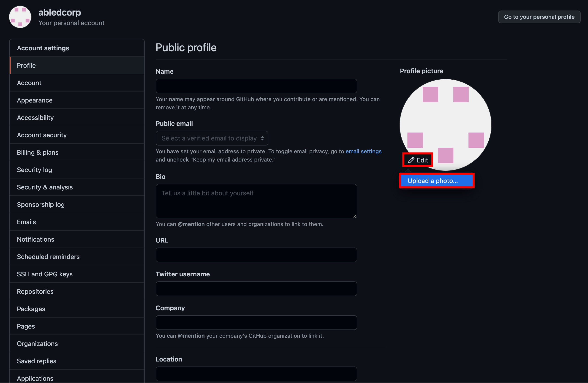Click the pencil Edit button on avatar

tap(417, 160)
